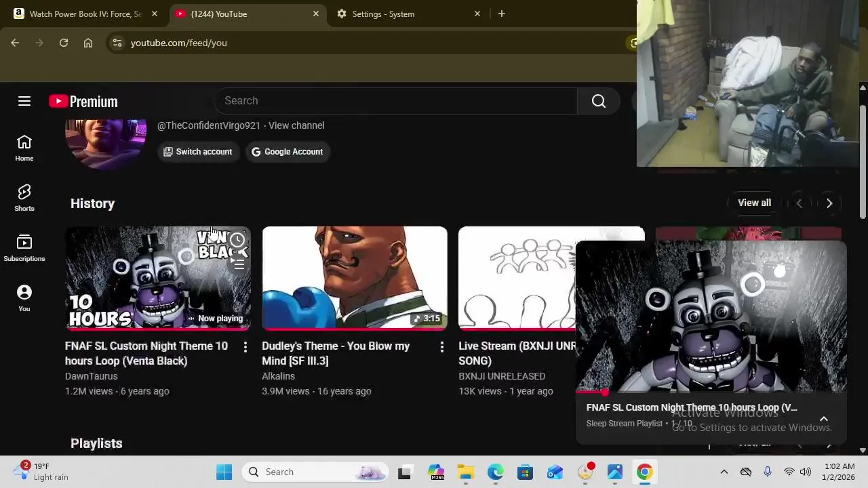Open the clock showing 1:02 AM
The width and height of the screenshot is (868, 488).
tap(840, 472)
